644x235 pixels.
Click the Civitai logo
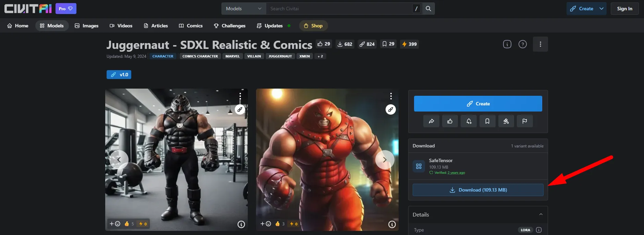tap(28, 9)
